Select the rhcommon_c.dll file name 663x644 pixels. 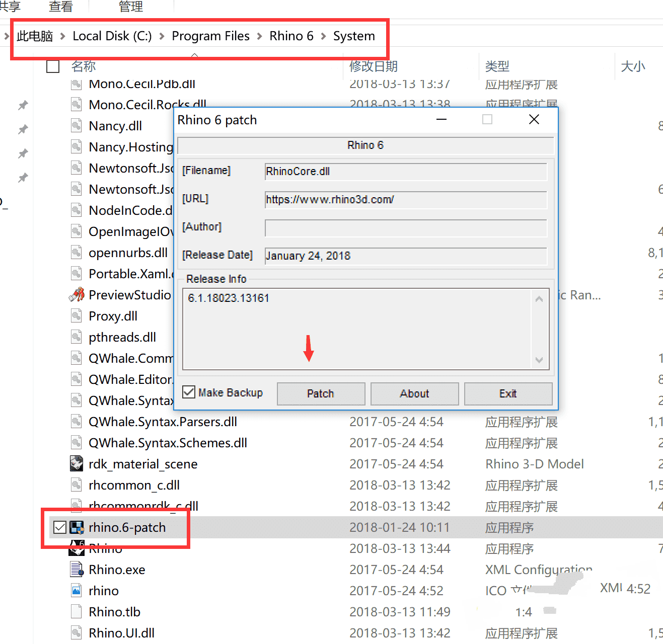pos(134,485)
